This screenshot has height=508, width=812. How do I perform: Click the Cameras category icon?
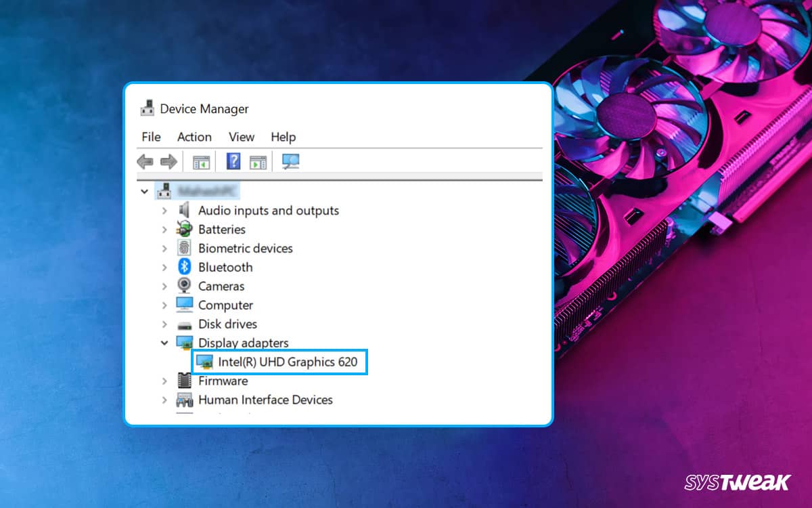coord(184,286)
